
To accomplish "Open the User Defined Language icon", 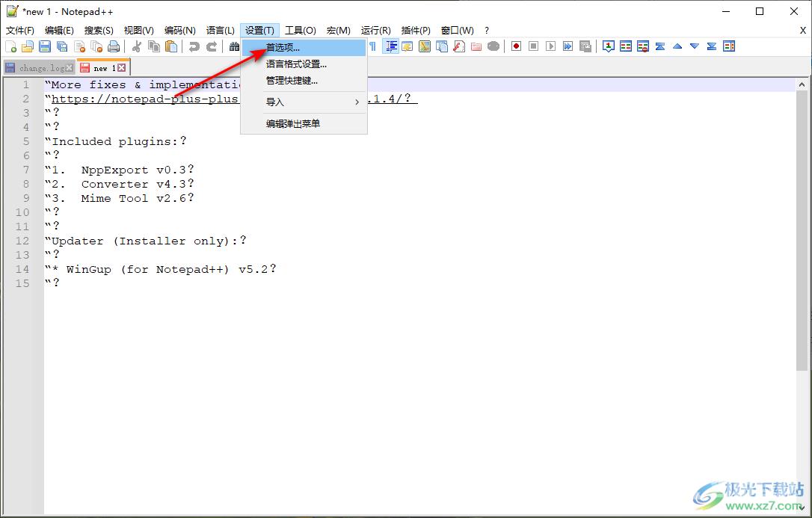I will click(x=407, y=46).
